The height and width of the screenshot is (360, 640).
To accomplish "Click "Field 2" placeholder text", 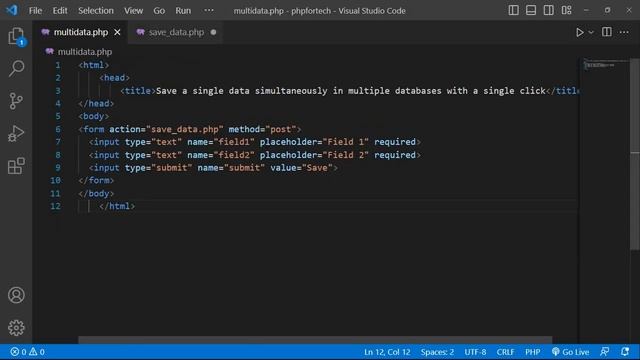I will 346,155.
